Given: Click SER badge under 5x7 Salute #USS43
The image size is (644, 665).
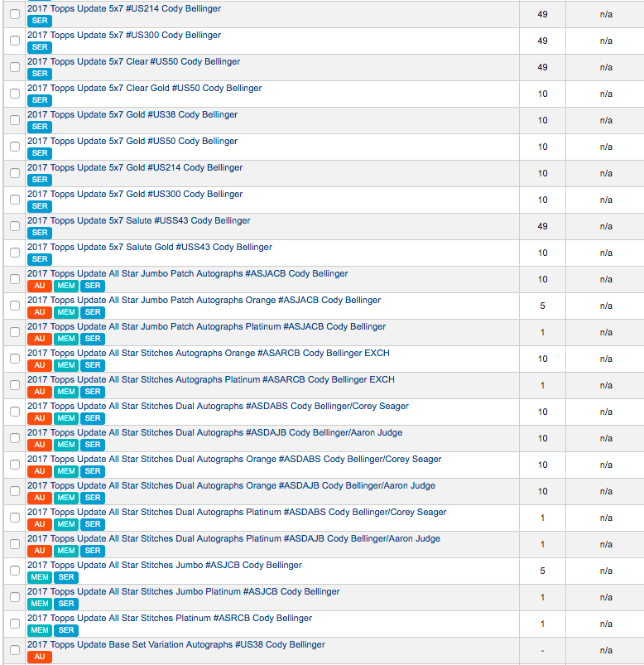Looking at the screenshot, I should [40, 233].
